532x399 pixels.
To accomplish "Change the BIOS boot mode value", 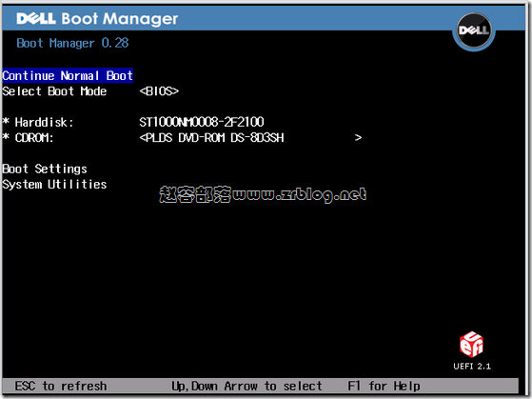I will click(159, 91).
